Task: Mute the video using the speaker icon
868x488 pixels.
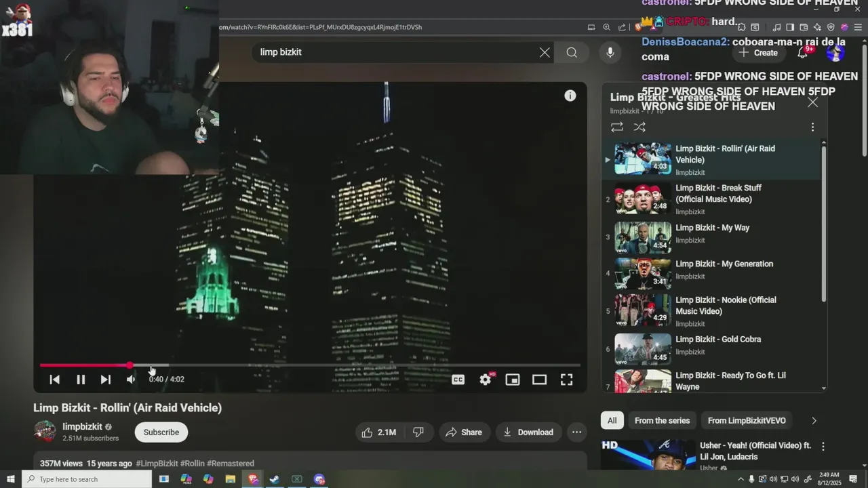Action: pos(131,380)
